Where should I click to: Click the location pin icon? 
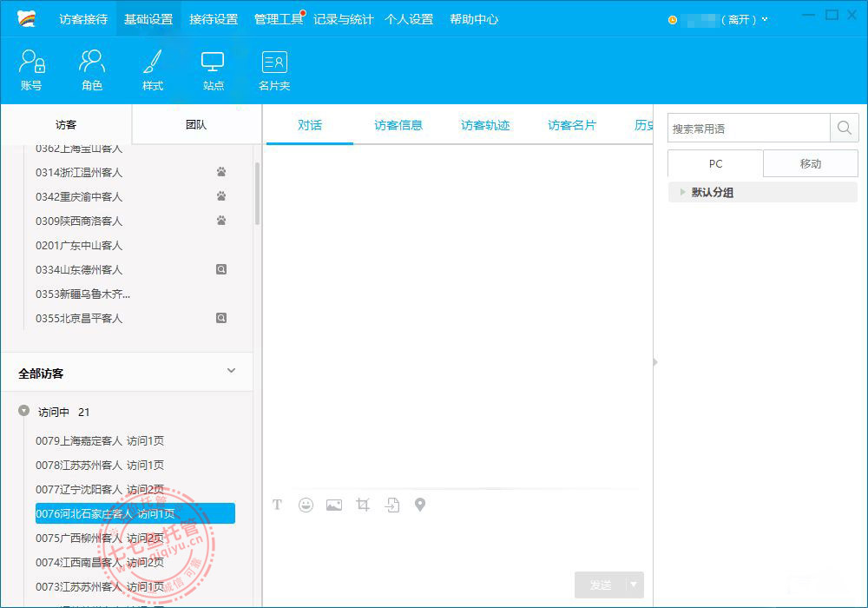coord(420,505)
